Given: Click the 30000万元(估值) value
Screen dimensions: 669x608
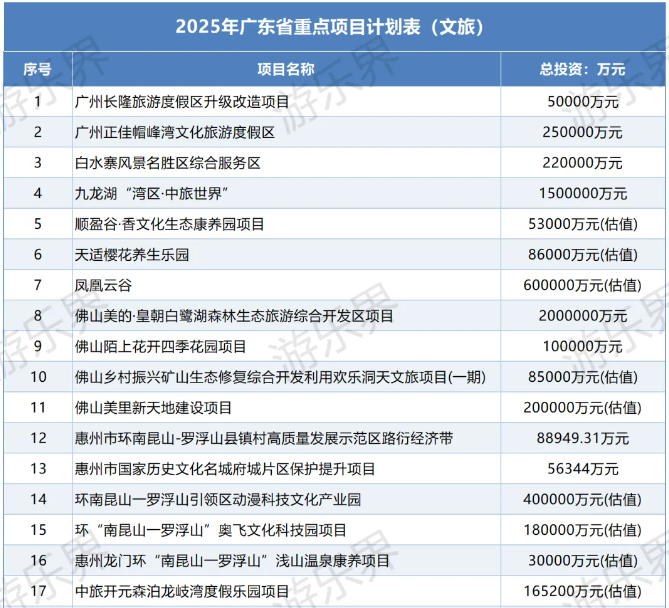Looking at the screenshot, I should pos(583,561).
